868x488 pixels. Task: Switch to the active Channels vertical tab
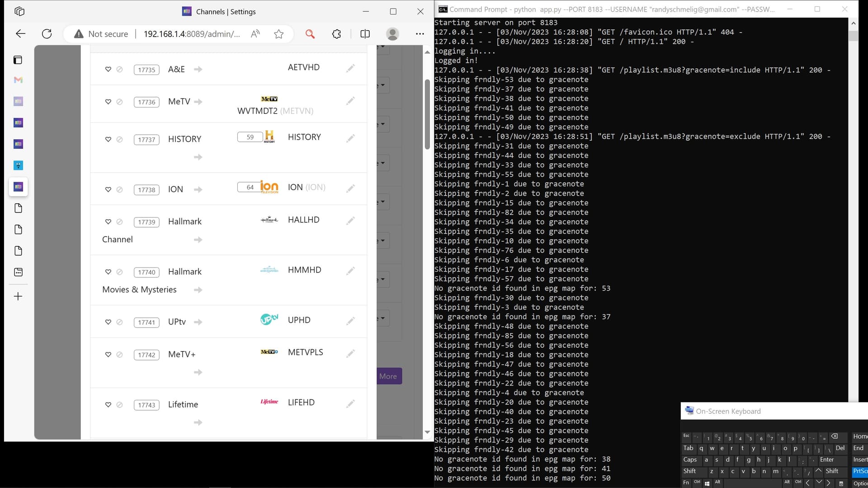pyautogui.click(x=18, y=187)
